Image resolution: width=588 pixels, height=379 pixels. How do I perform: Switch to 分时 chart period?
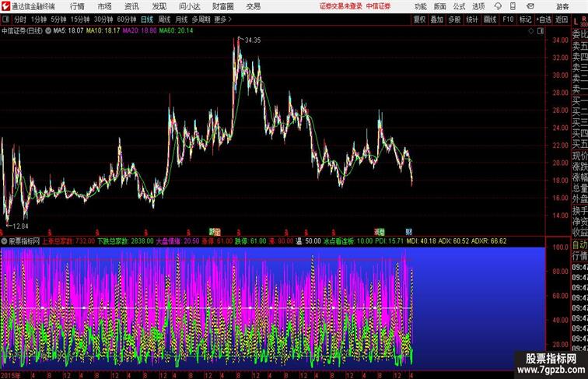20,19
